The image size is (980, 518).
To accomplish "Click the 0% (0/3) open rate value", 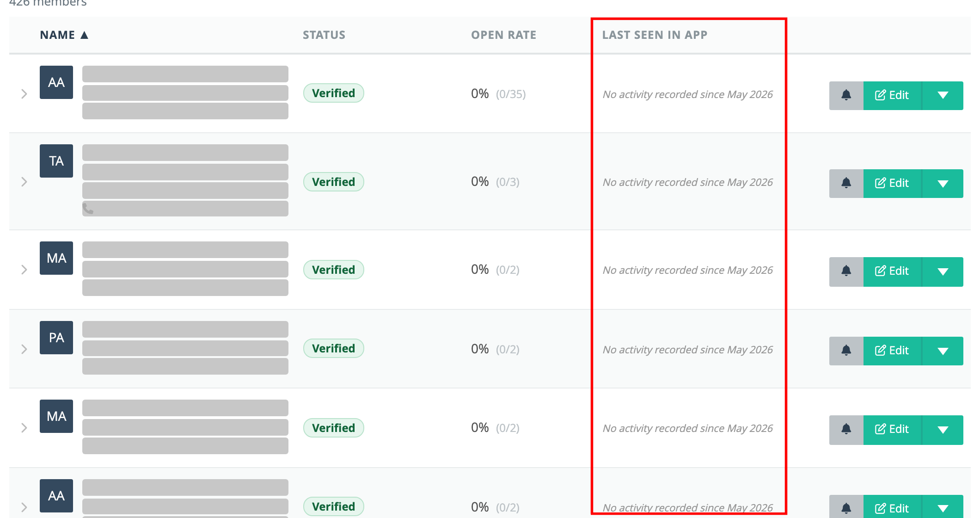I will tap(495, 182).
